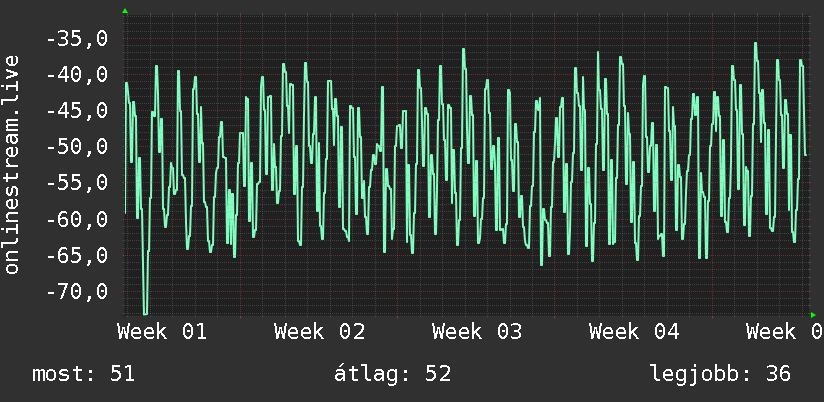Click the '-60,0' y-axis label
This screenshot has height=402, width=824.
coord(77,219)
